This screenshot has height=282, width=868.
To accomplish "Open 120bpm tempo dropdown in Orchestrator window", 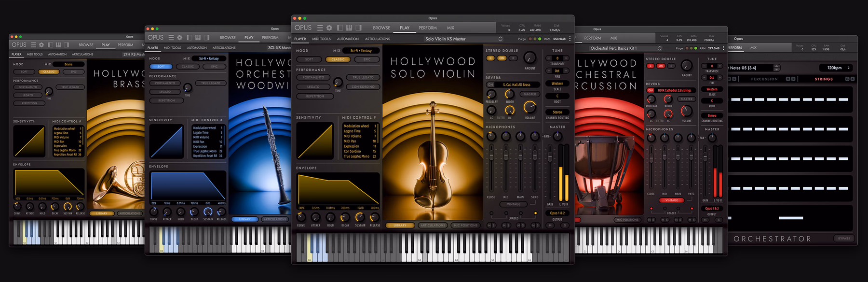I will [837, 68].
